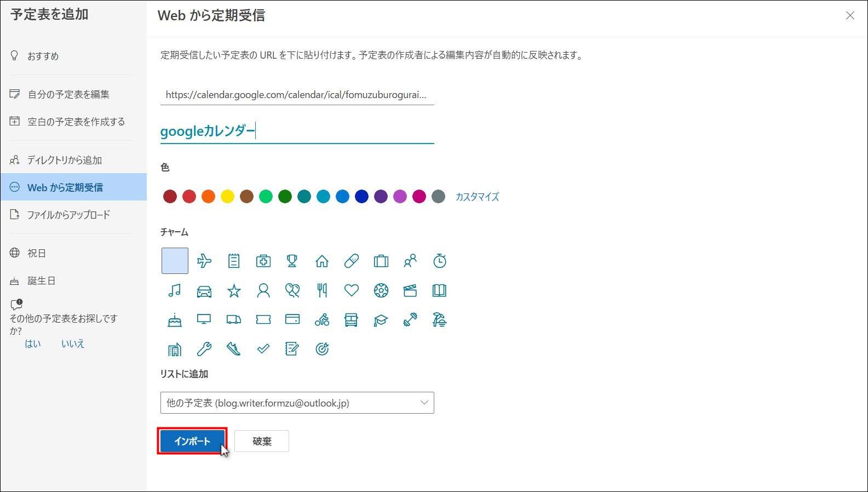Click the googleカレンダー name field
The image size is (868, 492).
[x=297, y=131]
